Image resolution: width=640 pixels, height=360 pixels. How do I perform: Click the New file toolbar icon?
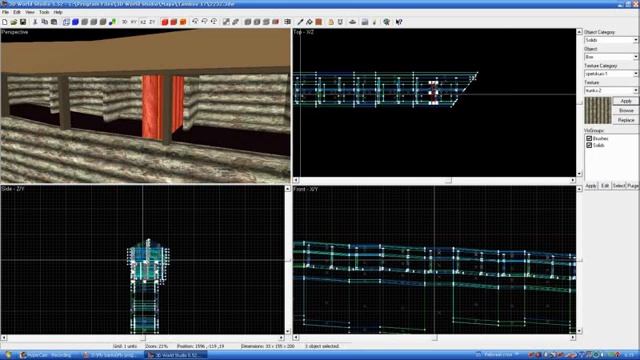click(x=4, y=22)
